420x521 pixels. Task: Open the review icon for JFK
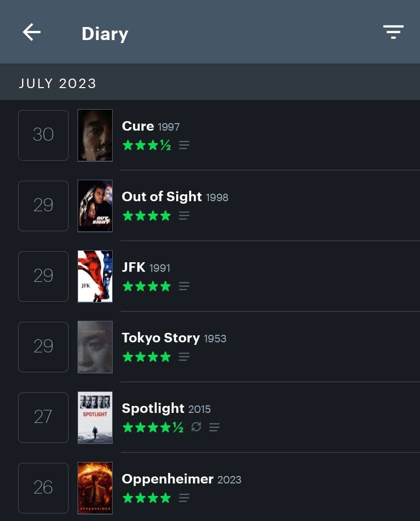click(x=184, y=286)
